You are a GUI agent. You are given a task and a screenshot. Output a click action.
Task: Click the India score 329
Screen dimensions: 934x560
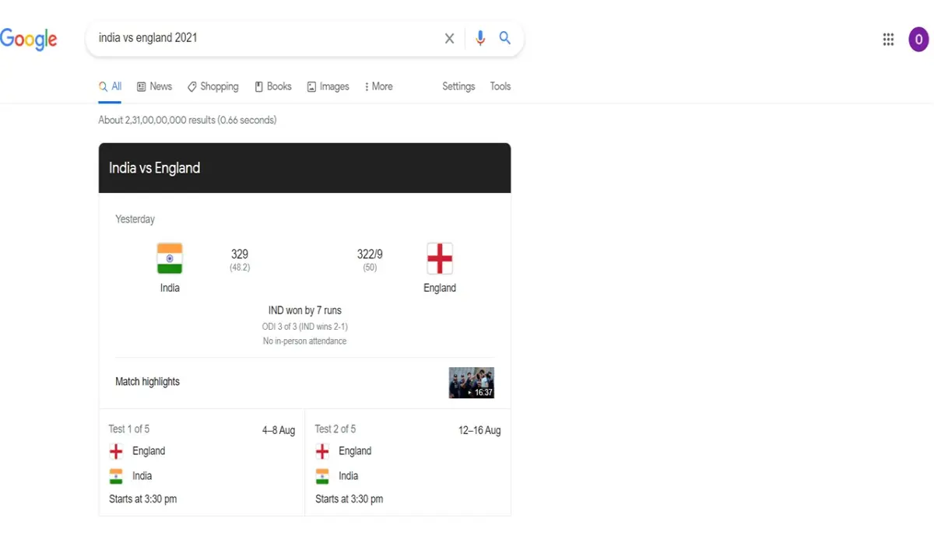pyautogui.click(x=240, y=254)
